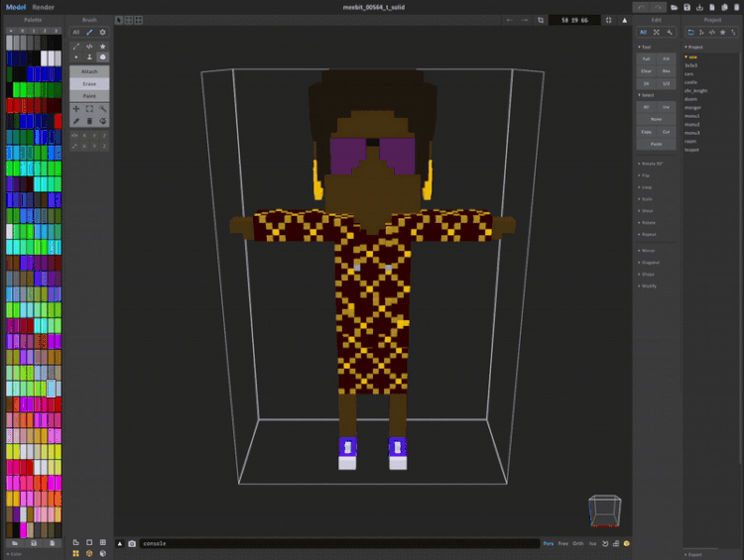Screen dimensions: 744x560
Task: Select the Attach brush mode
Action: click(89, 71)
